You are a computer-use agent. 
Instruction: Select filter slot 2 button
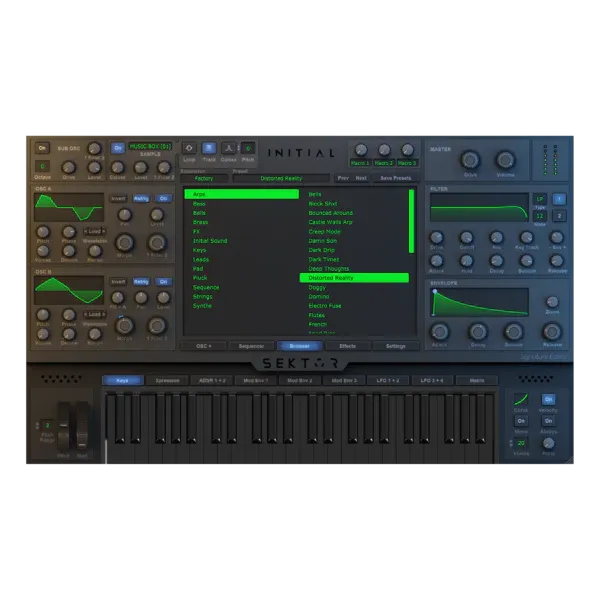point(559,216)
